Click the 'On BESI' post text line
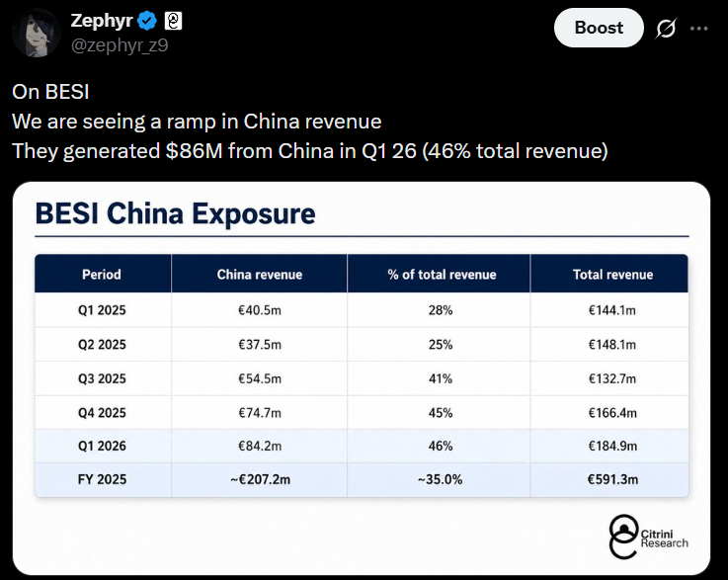 point(50,92)
